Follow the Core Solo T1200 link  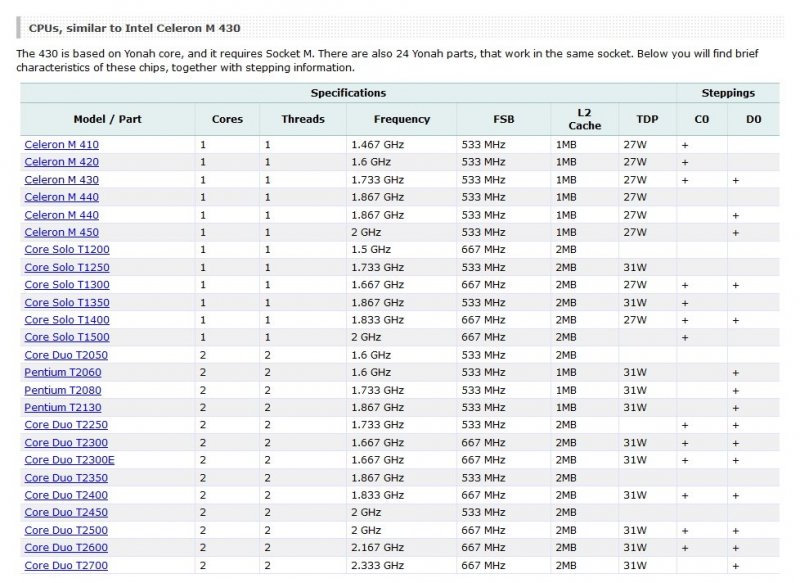point(67,250)
